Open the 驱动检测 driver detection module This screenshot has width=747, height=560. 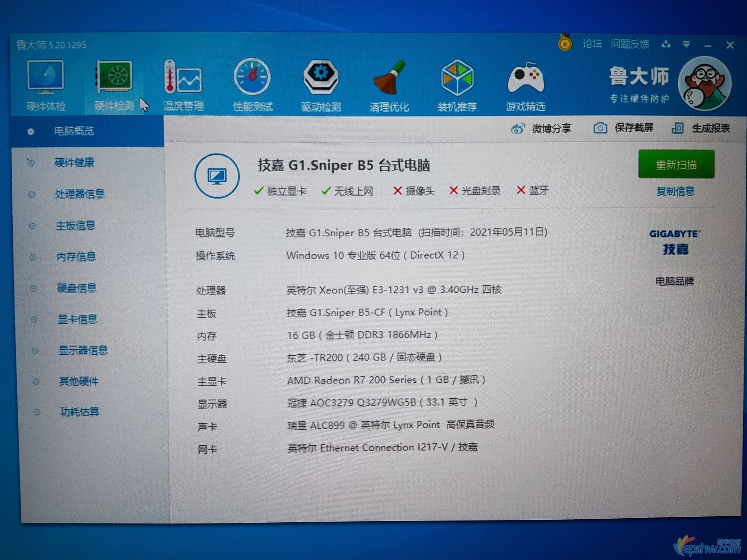tap(321, 87)
